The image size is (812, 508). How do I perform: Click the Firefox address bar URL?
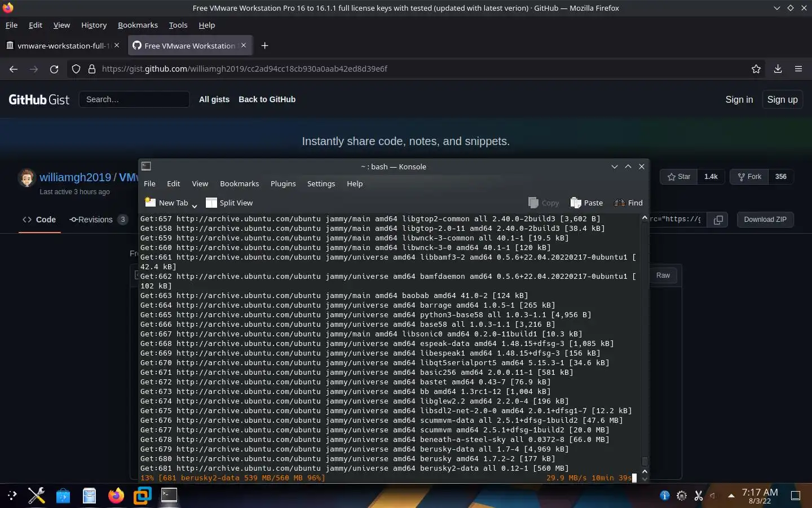coord(245,69)
